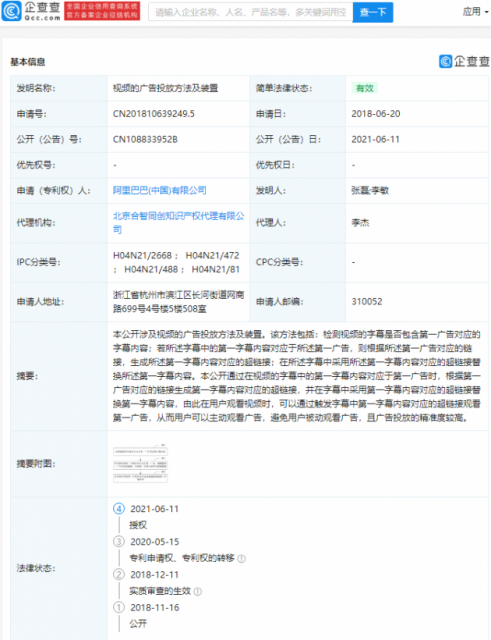The image size is (491, 640).
Task: Click the 摘要附图 row label
Action: (x=36, y=464)
